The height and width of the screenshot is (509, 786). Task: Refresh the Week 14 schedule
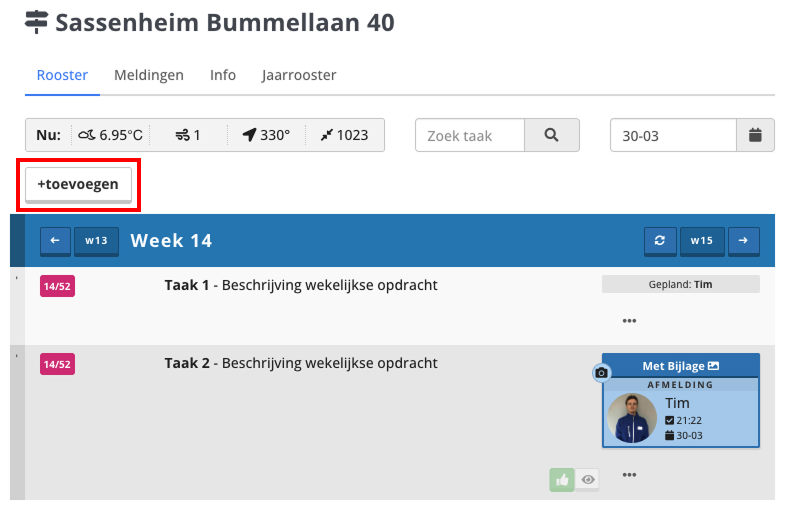pyautogui.click(x=659, y=241)
